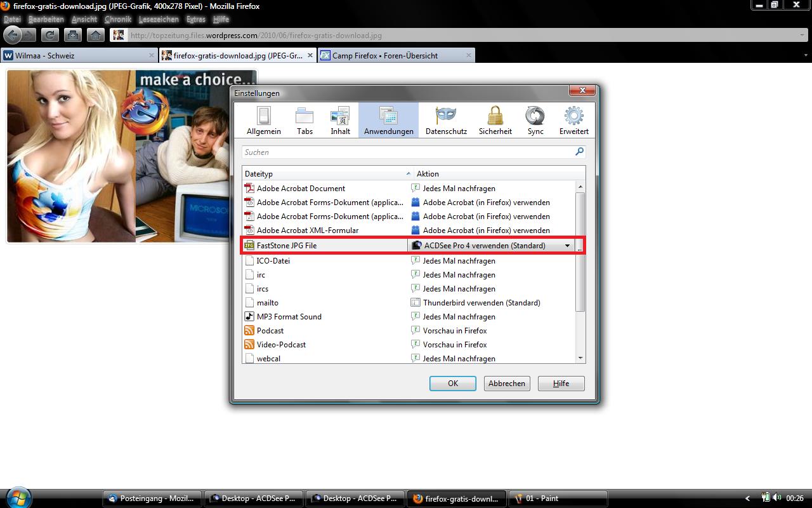Switch to the Erweitert settings pane
Screen dimensions: 812x508
(574, 120)
